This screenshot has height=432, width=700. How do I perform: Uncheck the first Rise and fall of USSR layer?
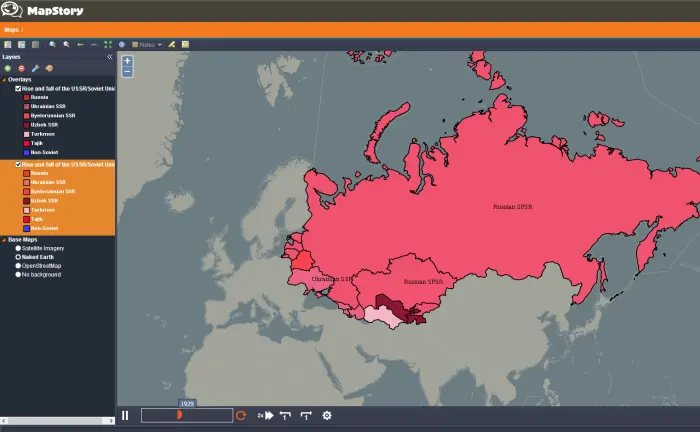18,88
